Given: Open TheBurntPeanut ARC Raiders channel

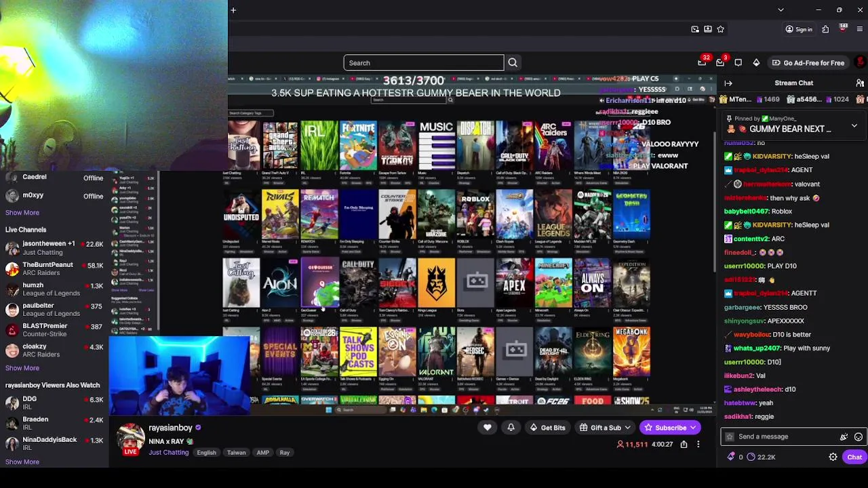Looking at the screenshot, I should tap(54, 268).
